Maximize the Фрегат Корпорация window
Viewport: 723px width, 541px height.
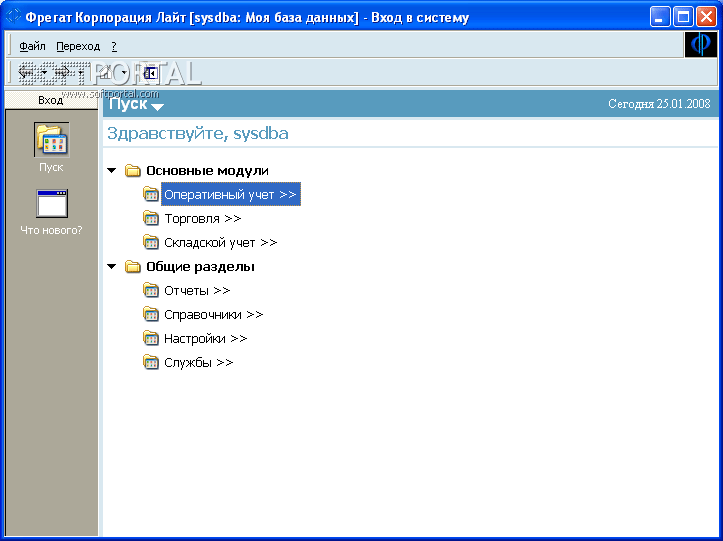point(683,17)
